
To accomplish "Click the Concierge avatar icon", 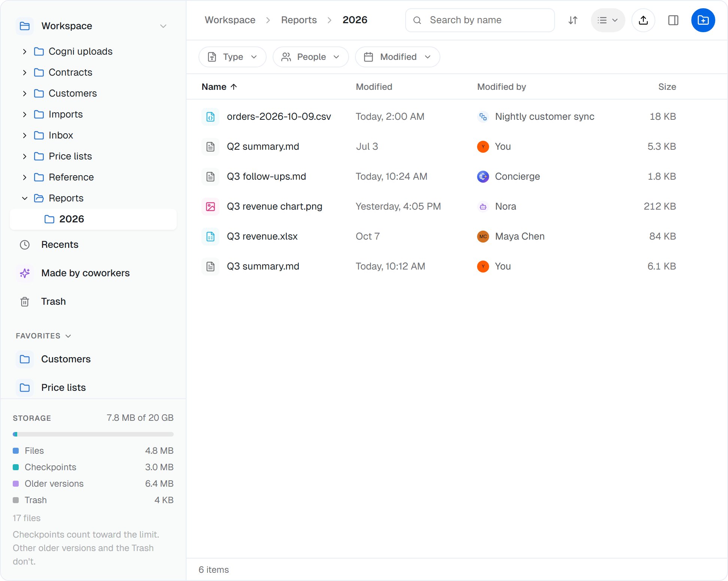I will pyautogui.click(x=483, y=177).
